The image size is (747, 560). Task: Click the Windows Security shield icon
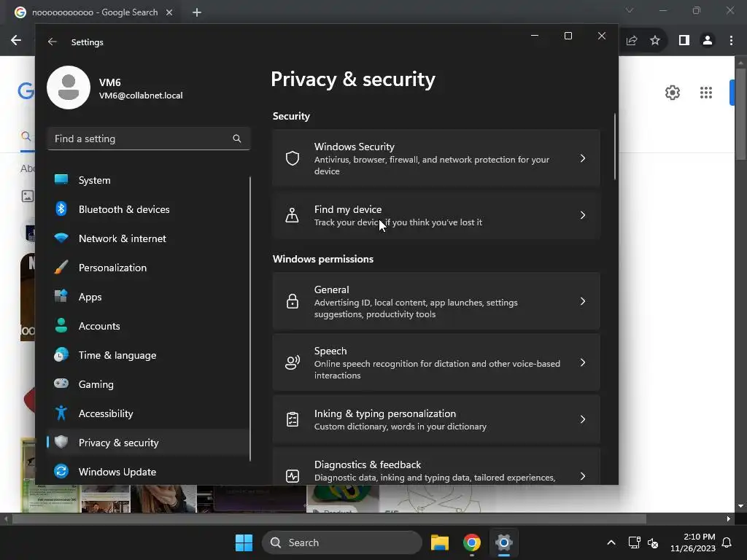tap(292, 158)
